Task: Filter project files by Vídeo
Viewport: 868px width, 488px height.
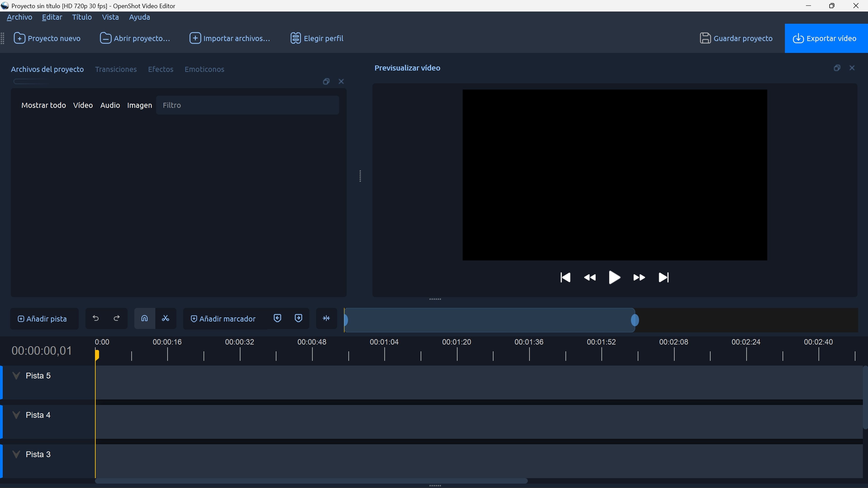Action: 83,106
